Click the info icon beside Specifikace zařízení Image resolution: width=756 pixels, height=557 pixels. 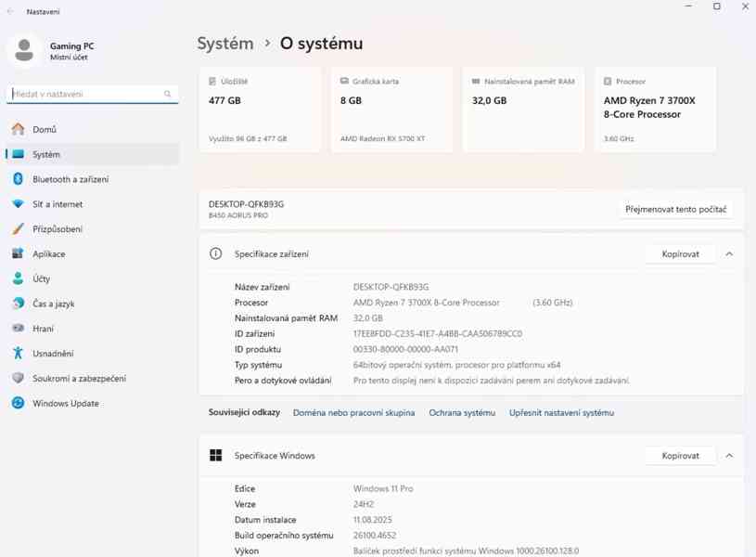tap(215, 253)
